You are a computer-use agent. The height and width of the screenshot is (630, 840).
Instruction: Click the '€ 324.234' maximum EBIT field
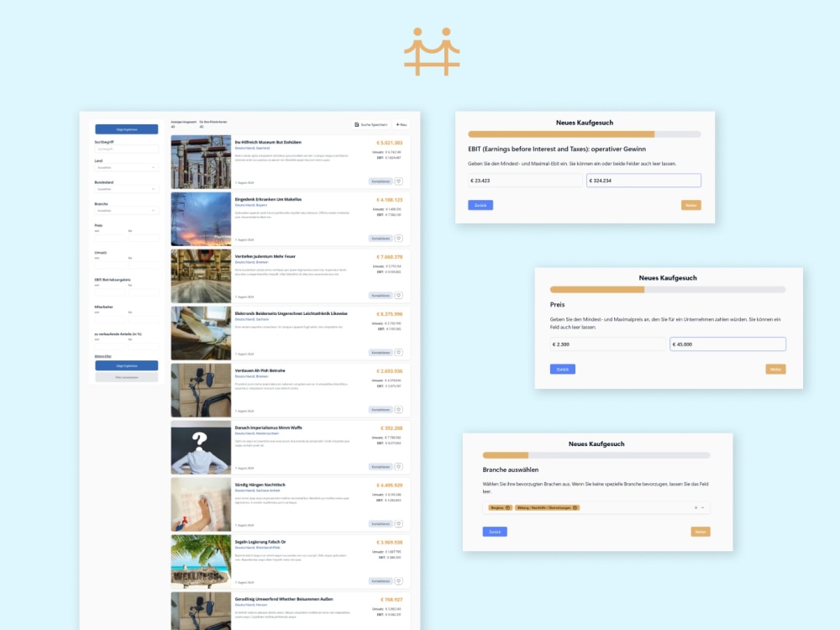click(x=643, y=181)
